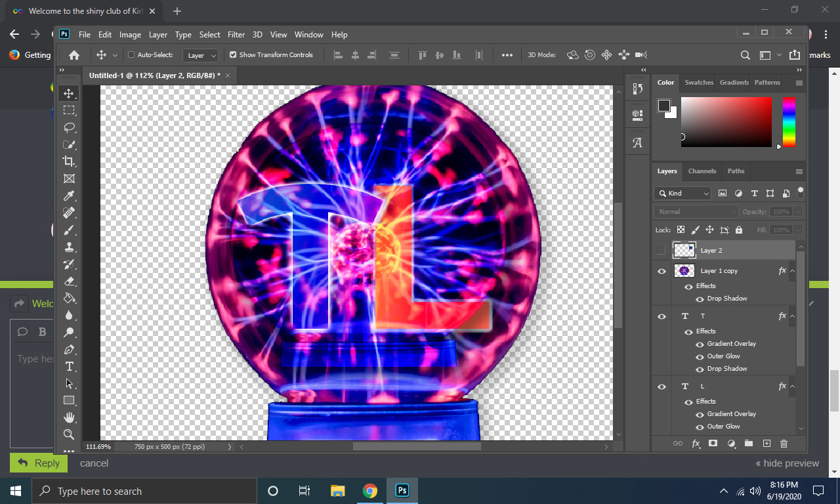Enable the Auto-Select checkbox
The image size is (840, 504).
click(131, 55)
